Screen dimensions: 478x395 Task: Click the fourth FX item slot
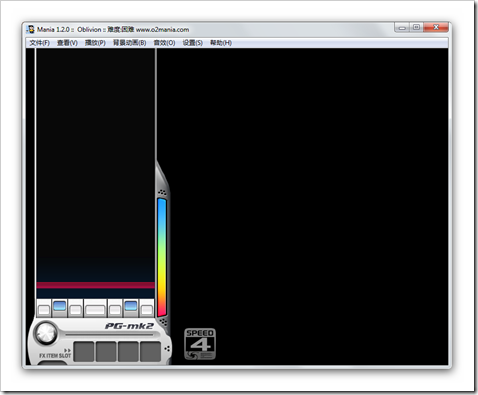click(x=151, y=351)
